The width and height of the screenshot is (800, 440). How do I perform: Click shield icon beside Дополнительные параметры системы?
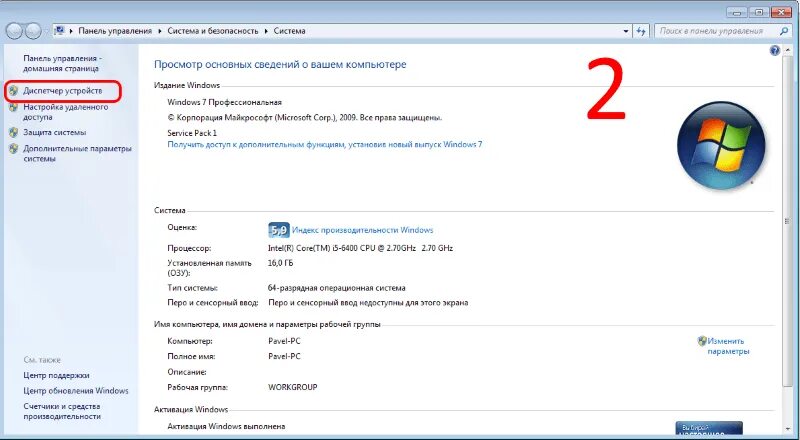[x=14, y=149]
